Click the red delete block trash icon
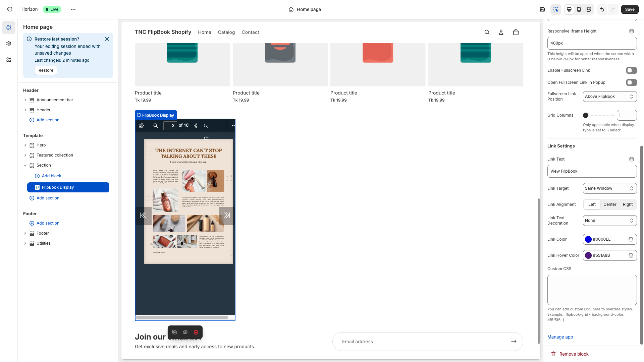 [x=196, y=332]
